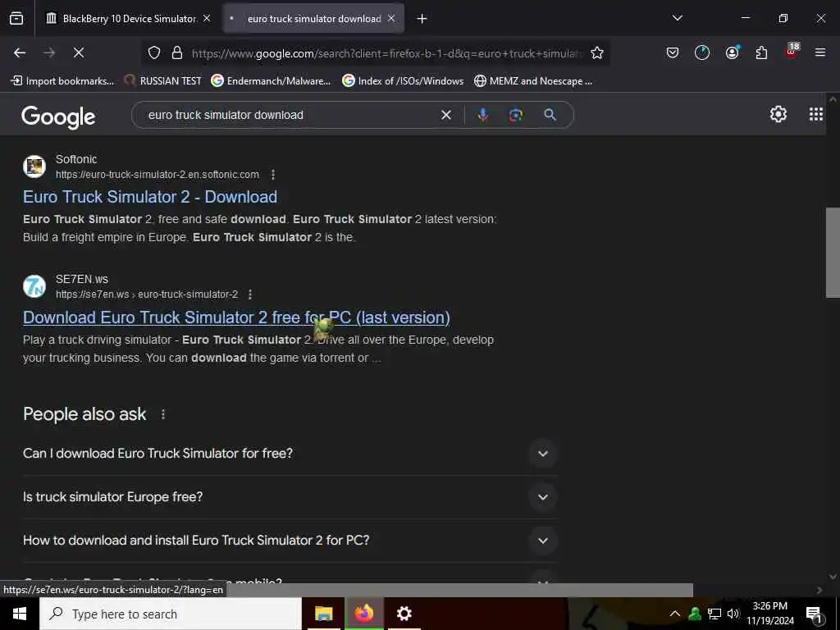The width and height of the screenshot is (840, 630).
Task: Open File Explorer from the taskbar
Action: (323, 614)
